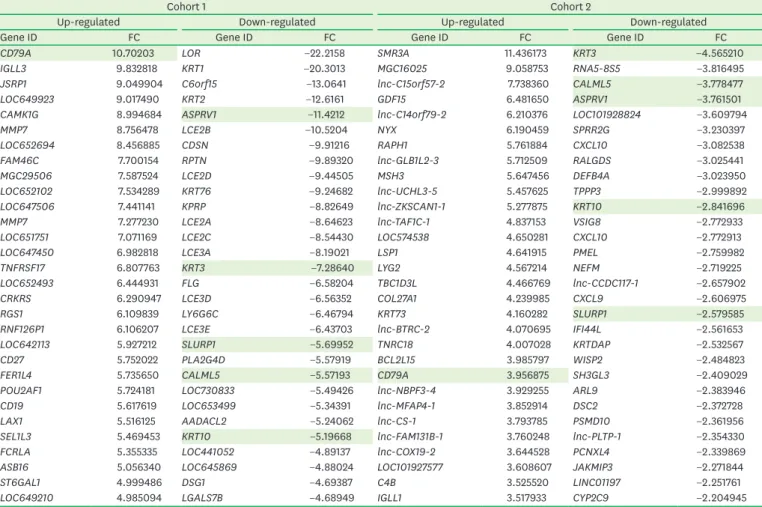
Task: Click the FLG gene name
Action: (x=190, y=283)
